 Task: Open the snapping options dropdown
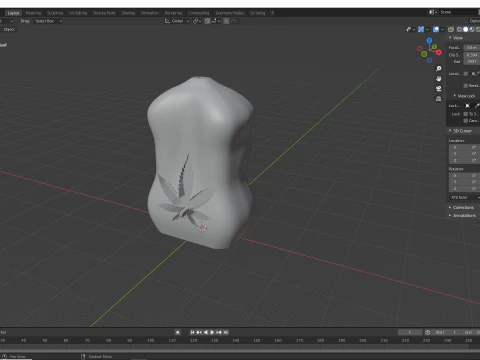click(215, 21)
